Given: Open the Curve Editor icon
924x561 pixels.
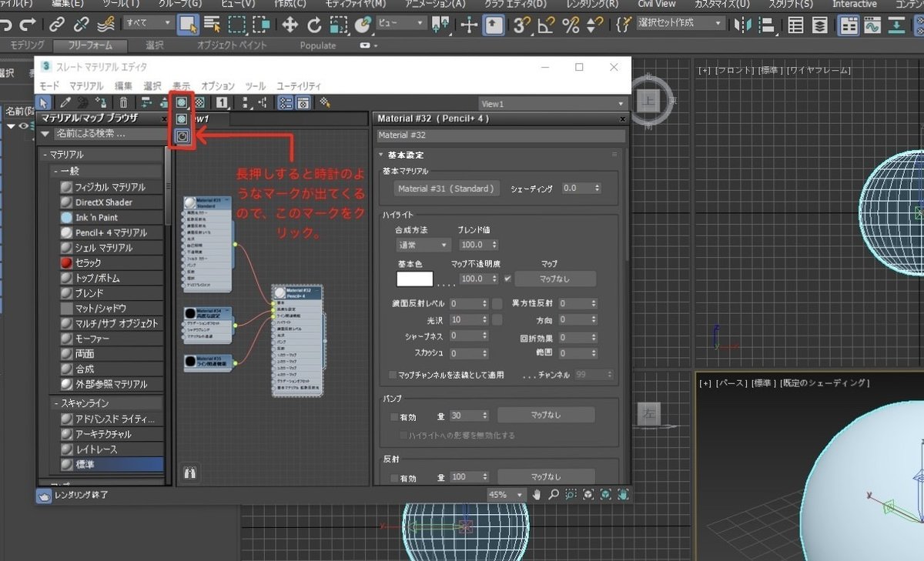Looking at the screenshot, I should pyautogui.click(x=872, y=25).
